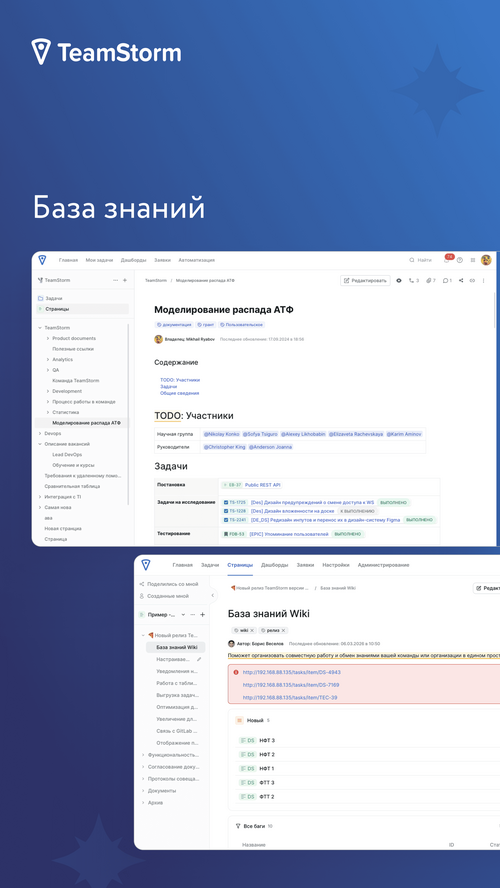Open the vertical three-dot page menu
The image size is (500, 888).
(483, 280)
